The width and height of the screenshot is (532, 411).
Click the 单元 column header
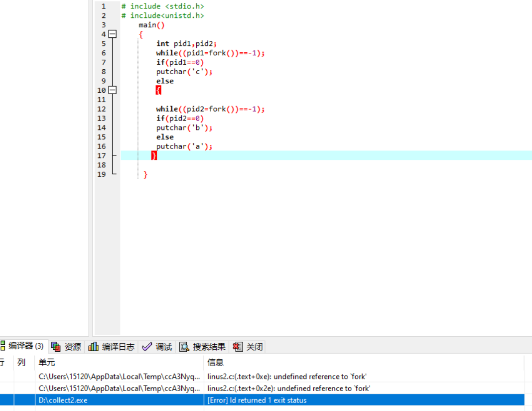coord(47,362)
